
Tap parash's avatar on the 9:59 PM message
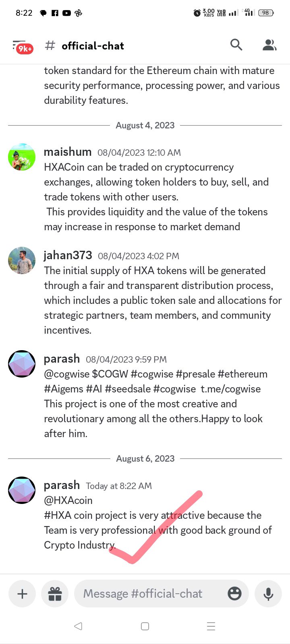(22, 364)
